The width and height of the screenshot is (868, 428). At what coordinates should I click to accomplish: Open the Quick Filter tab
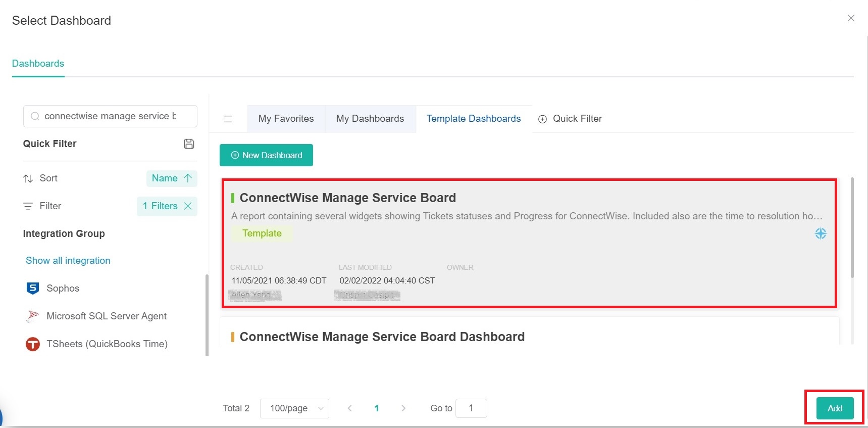[x=570, y=119]
